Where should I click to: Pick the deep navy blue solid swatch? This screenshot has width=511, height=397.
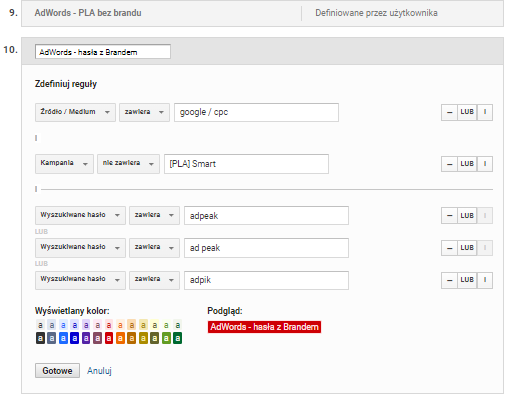(x=75, y=339)
